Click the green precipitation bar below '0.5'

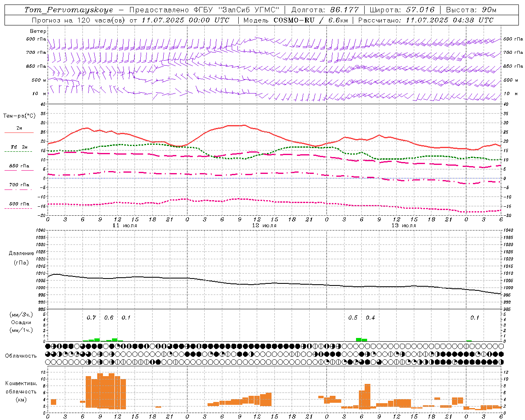coord(358,340)
